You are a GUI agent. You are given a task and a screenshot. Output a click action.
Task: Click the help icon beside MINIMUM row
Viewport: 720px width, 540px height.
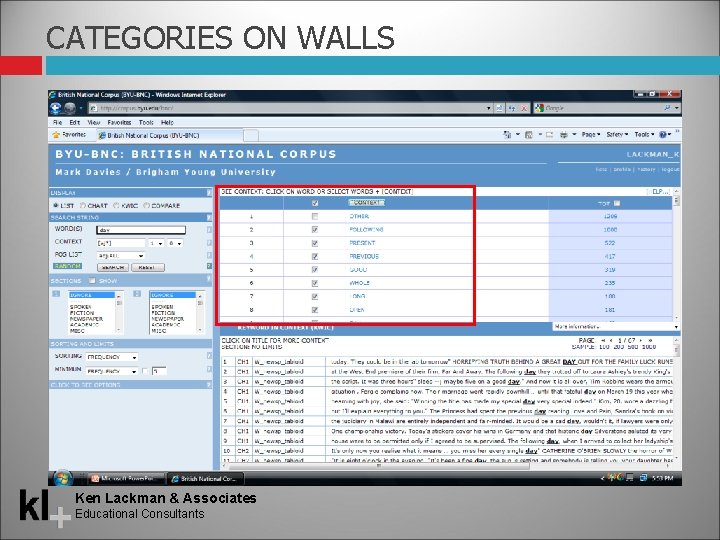(209, 369)
